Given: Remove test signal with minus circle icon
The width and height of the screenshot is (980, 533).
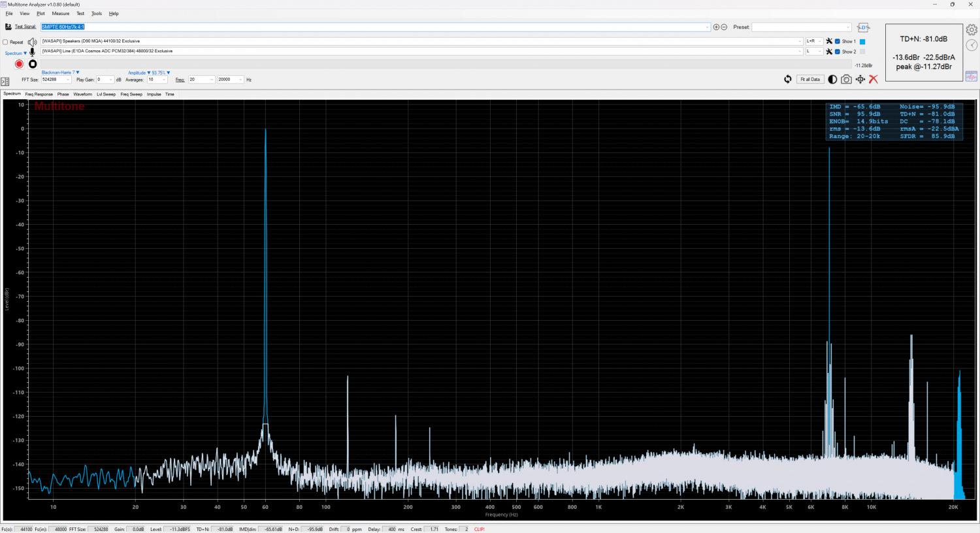Looking at the screenshot, I should [724, 27].
